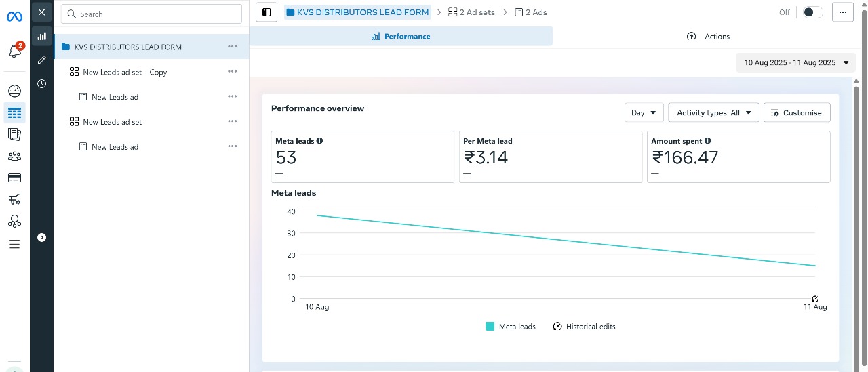Click the Meta logo icon
868x372 pixels.
[x=14, y=16]
